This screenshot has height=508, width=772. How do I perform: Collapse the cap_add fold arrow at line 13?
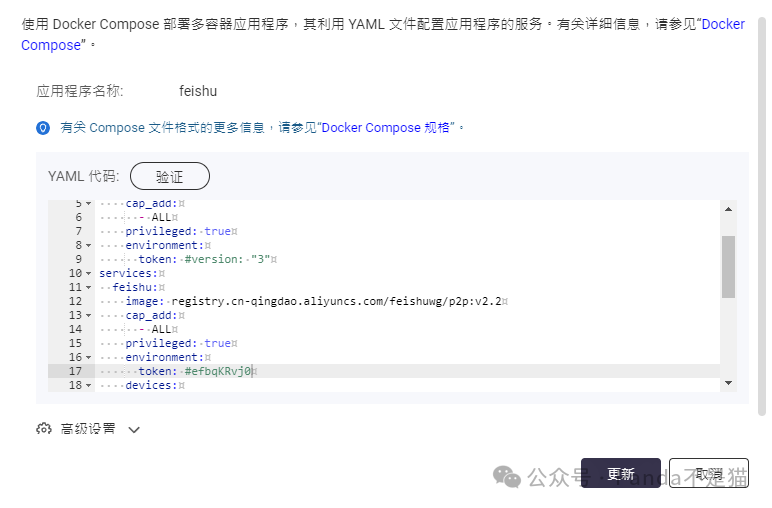click(x=89, y=315)
